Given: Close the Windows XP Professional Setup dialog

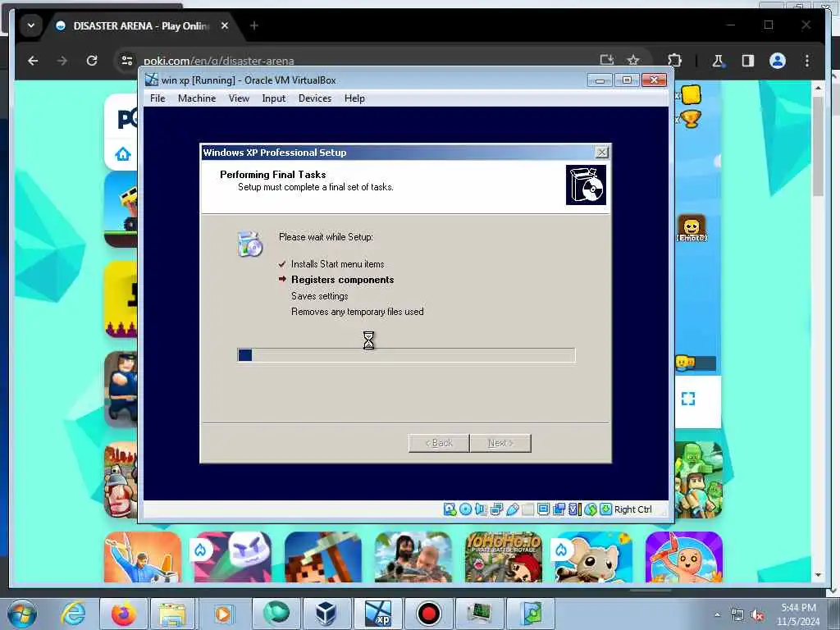Looking at the screenshot, I should click(601, 153).
